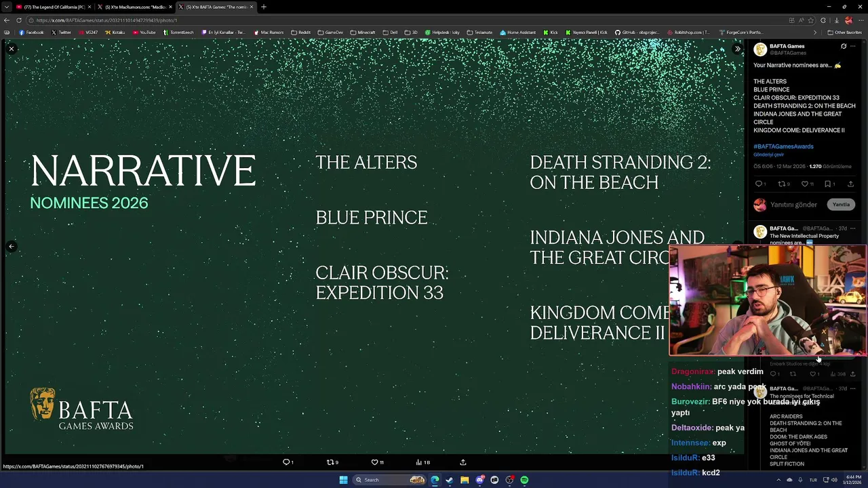This screenshot has height=488, width=868.
Task: Open more options on New Intellectual Property post
Action: (x=853, y=228)
